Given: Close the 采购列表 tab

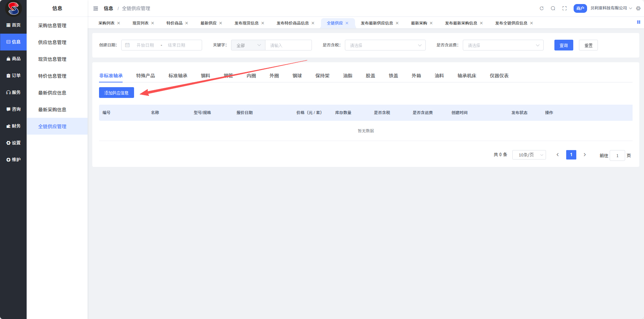Looking at the screenshot, I should (119, 23).
